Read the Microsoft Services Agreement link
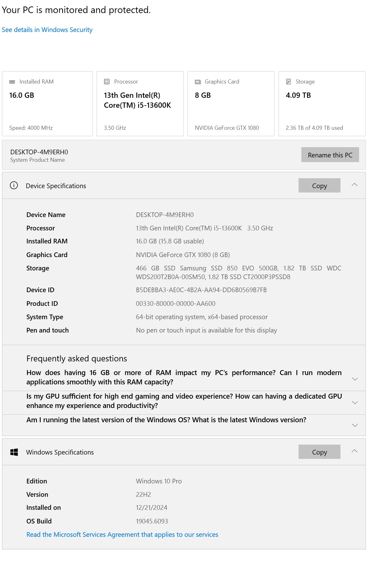Screen dimensions: 392x584 tap(122, 535)
